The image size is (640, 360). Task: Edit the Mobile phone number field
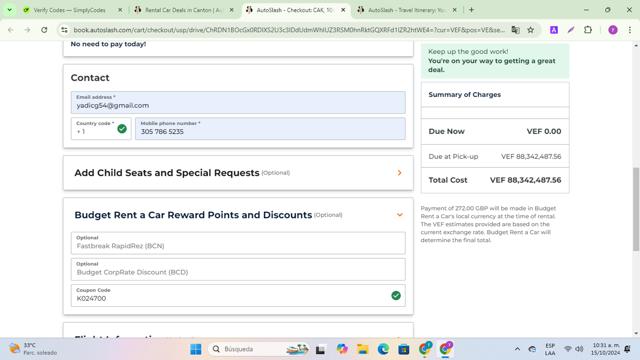coord(270,129)
